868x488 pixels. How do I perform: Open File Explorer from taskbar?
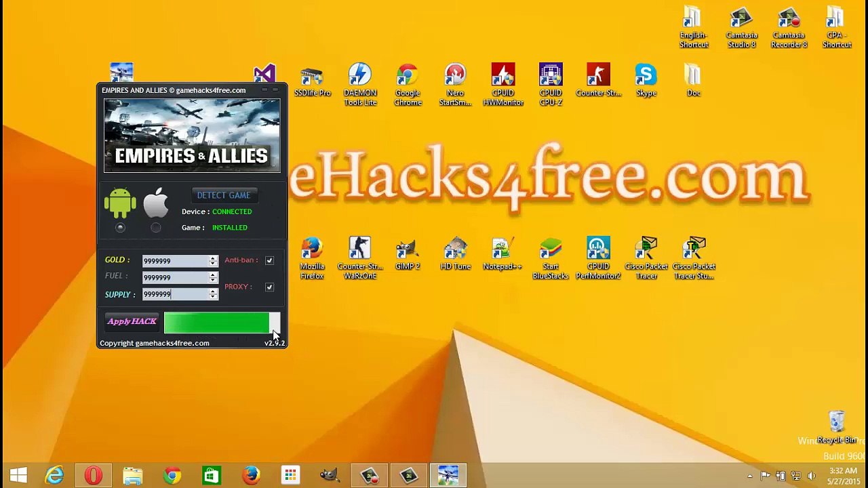coord(133,476)
